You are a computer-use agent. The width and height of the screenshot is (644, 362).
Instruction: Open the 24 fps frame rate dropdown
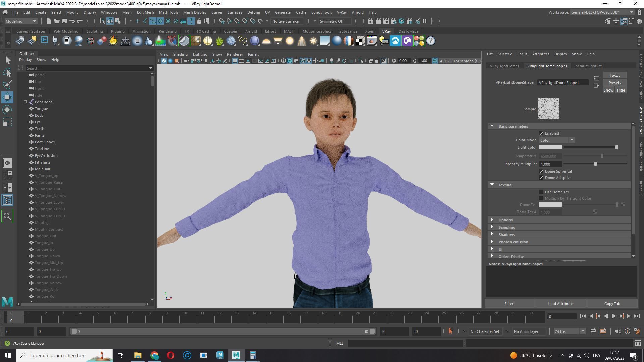click(x=570, y=331)
